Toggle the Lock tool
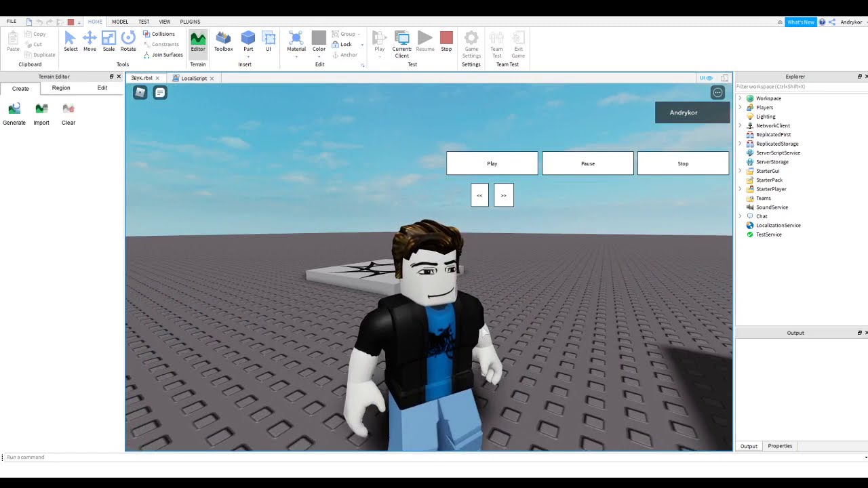 coord(342,44)
